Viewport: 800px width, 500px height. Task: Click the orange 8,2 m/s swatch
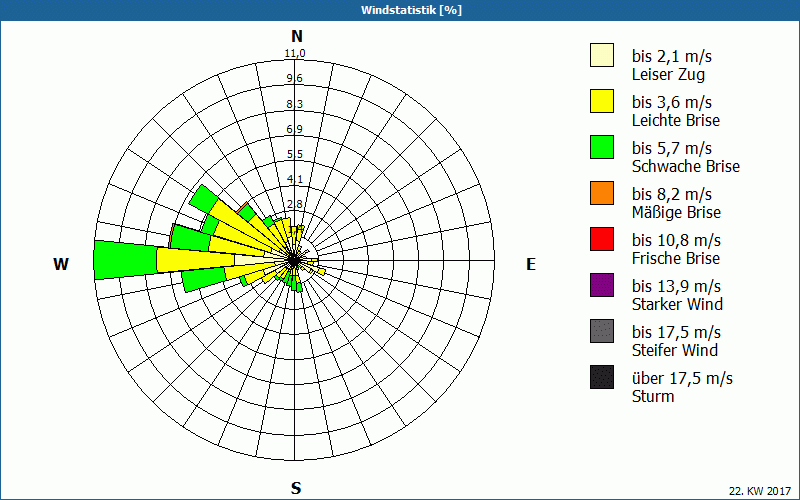(x=602, y=193)
